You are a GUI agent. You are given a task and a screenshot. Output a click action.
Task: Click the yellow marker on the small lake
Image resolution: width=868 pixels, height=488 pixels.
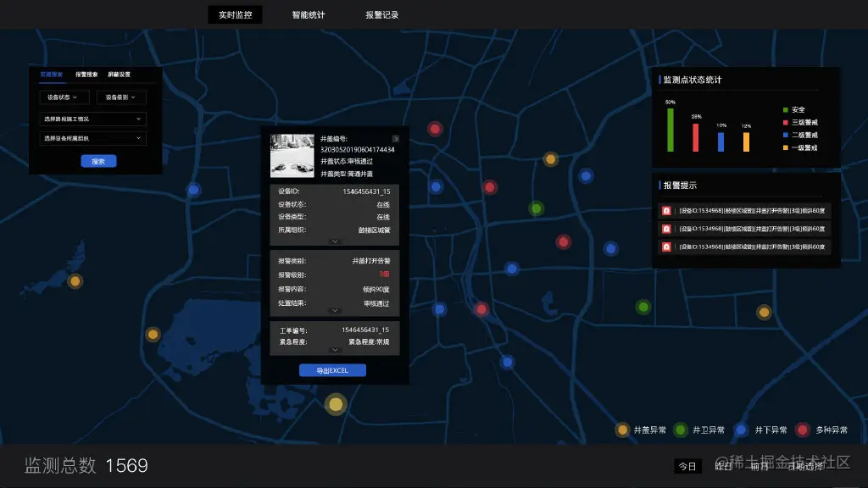(75, 281)
